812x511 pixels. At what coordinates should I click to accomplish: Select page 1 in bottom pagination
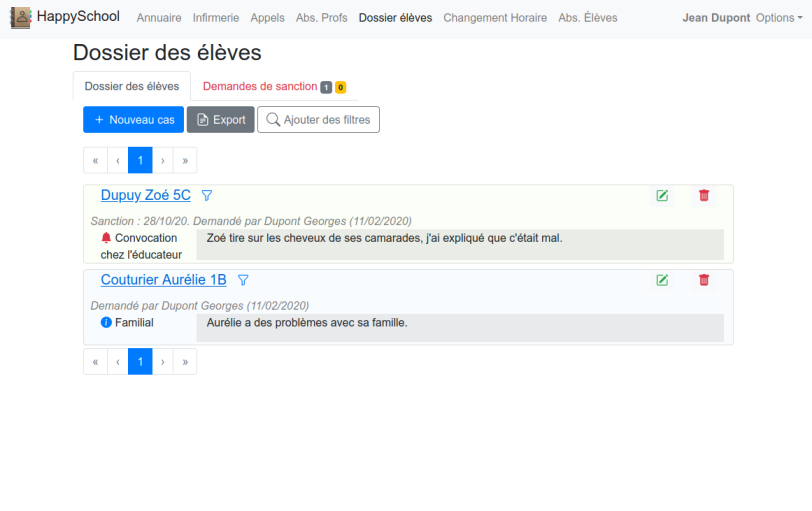(x=140, y=361)
